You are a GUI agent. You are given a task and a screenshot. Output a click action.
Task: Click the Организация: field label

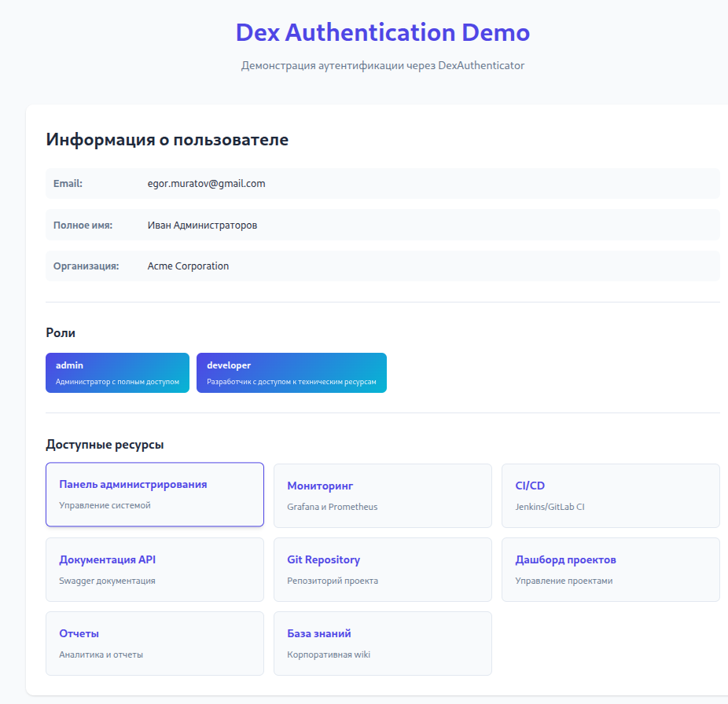point(86,266)
